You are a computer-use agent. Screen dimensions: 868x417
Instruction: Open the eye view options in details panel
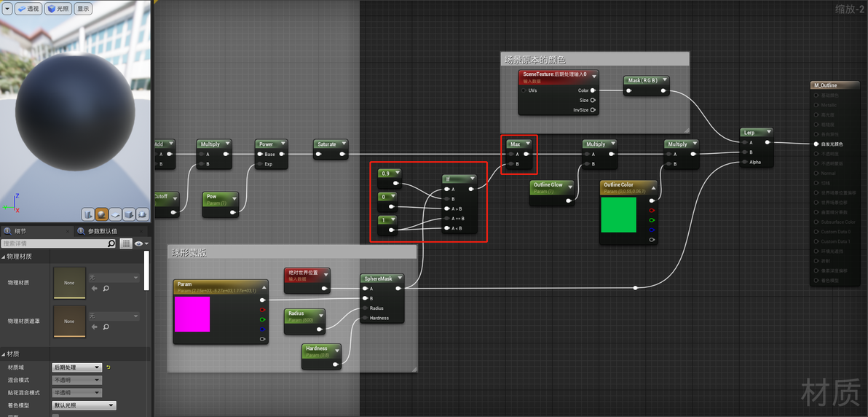click(x=141, y=243)
